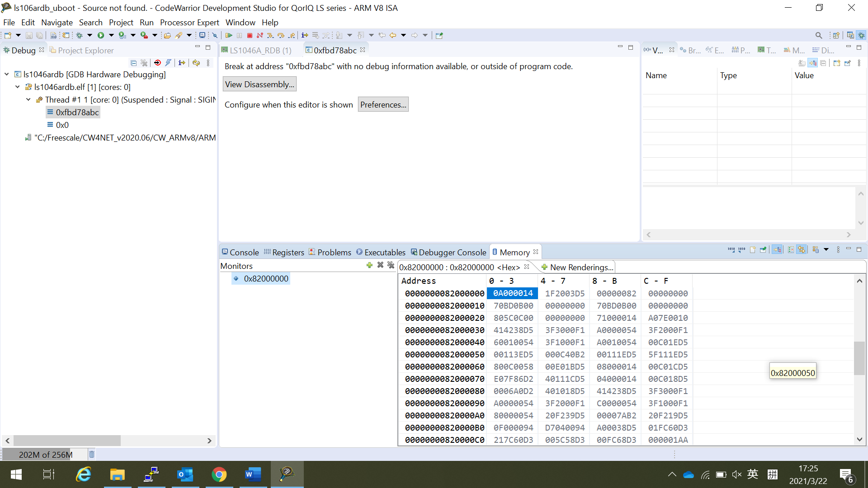Viewport: 868px width, 488px height.
Task: Click the Preferences button
Action: (383, 104)
